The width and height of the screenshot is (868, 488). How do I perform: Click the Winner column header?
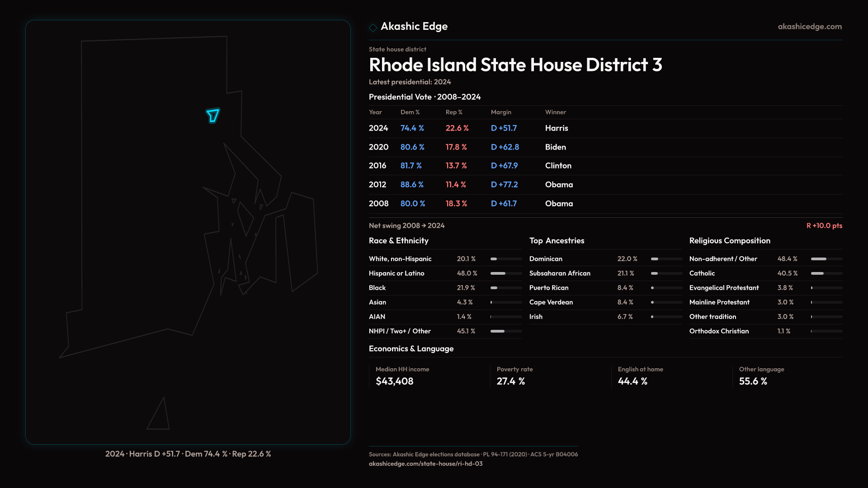click(555, 112)
